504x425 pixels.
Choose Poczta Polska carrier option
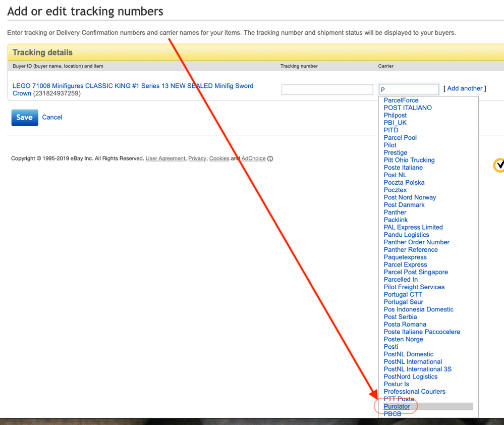pos(404,182)
